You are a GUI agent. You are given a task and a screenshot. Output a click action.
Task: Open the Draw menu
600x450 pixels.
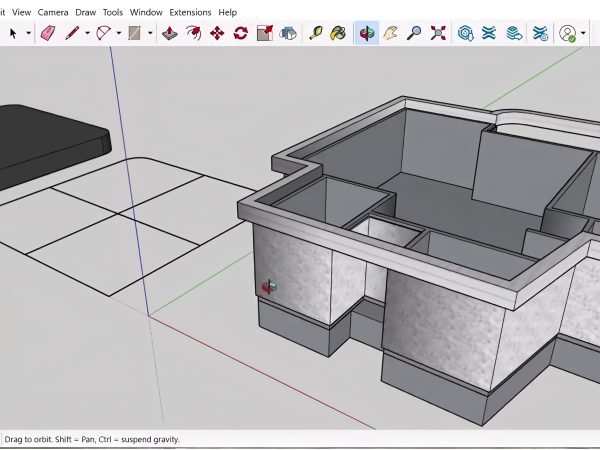click(x=86, y=13)
